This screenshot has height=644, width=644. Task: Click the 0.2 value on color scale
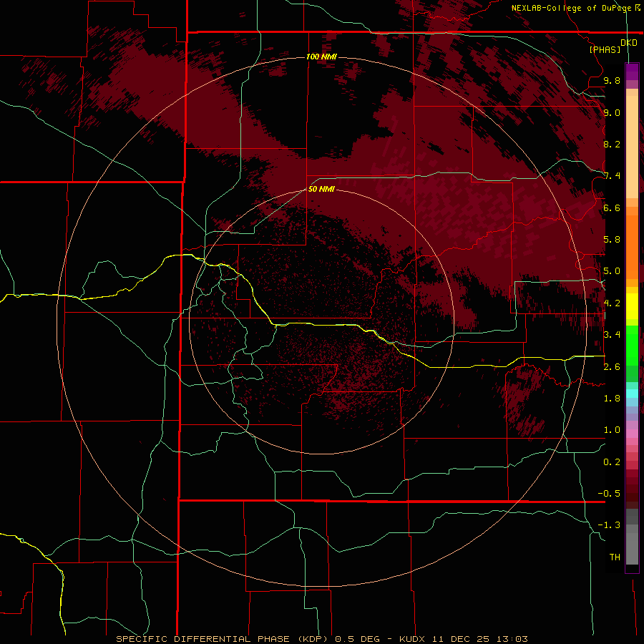(x=612, y=462)
